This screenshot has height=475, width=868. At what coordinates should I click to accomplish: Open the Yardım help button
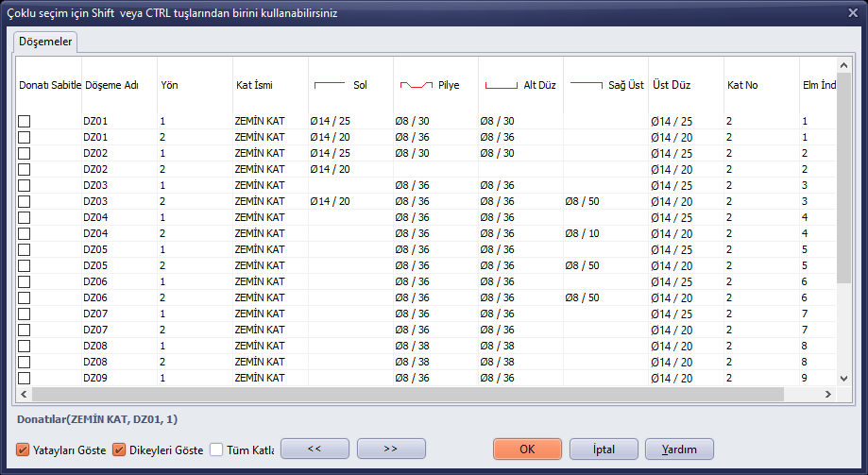pyautogui.click(x=679, y=449)
